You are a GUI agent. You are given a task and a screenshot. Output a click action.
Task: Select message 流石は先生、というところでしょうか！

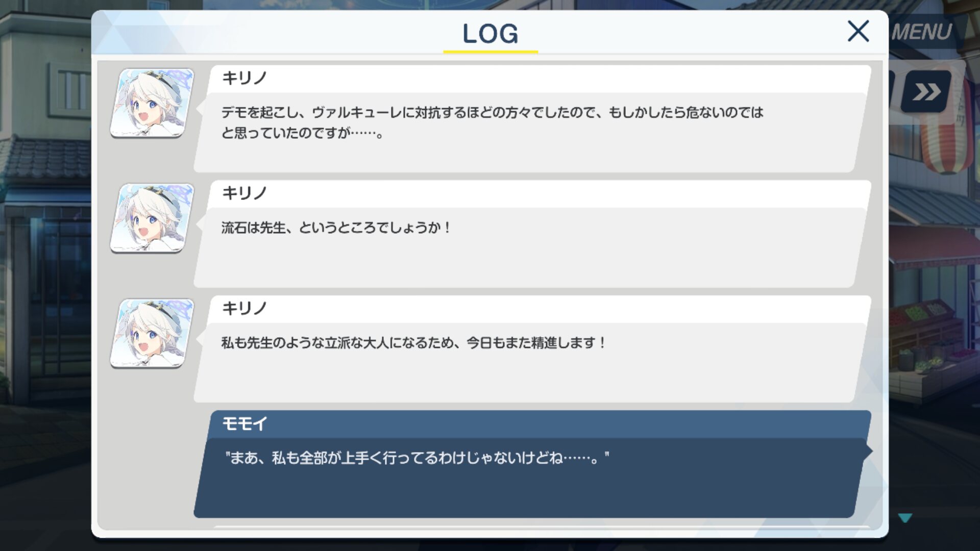(x=336, y=228)
